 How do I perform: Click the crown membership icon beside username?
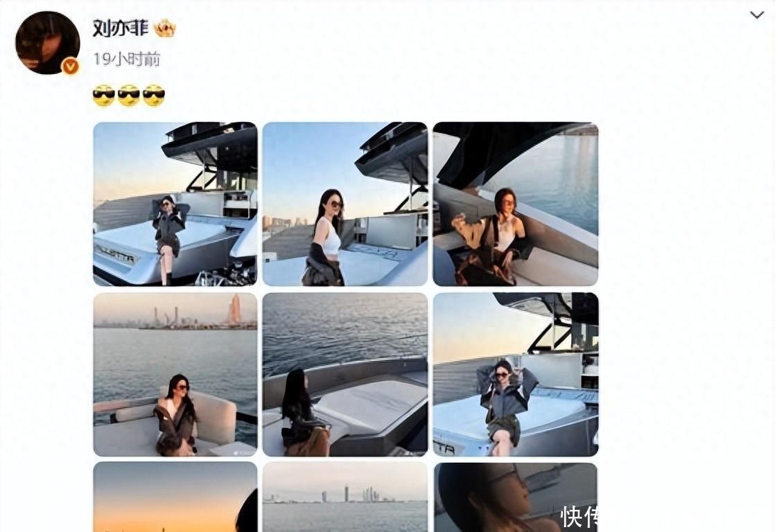pyautogui.click(x=165, y=28)
